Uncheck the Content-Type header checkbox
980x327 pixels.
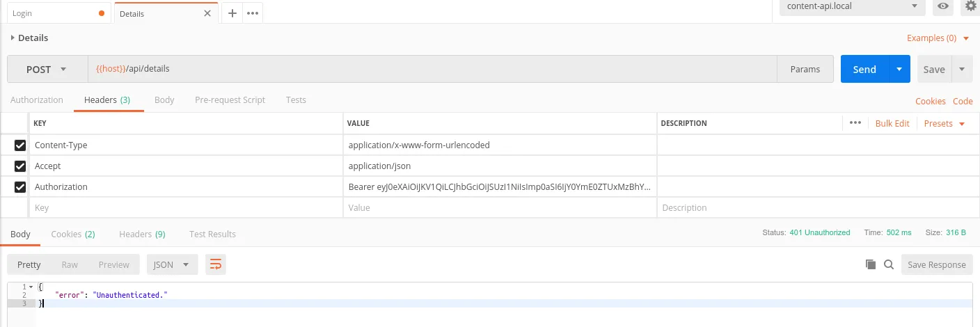[x=20, y=145]
